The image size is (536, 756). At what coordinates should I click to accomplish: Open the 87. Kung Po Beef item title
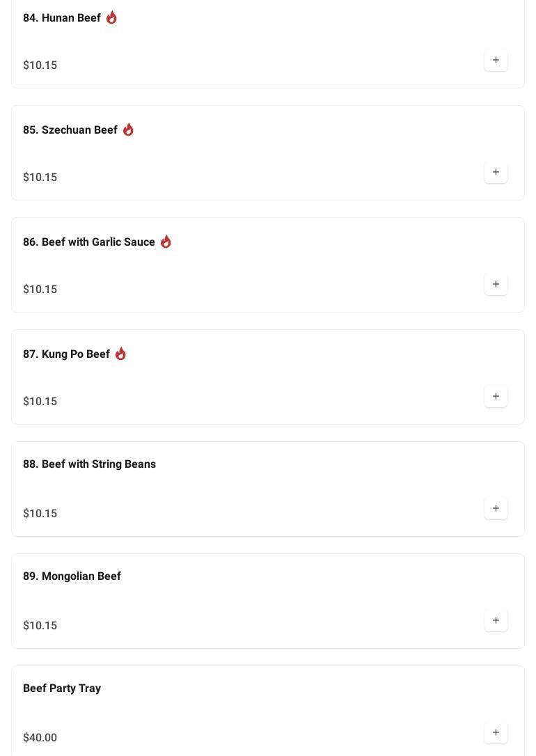click(66, 354)
